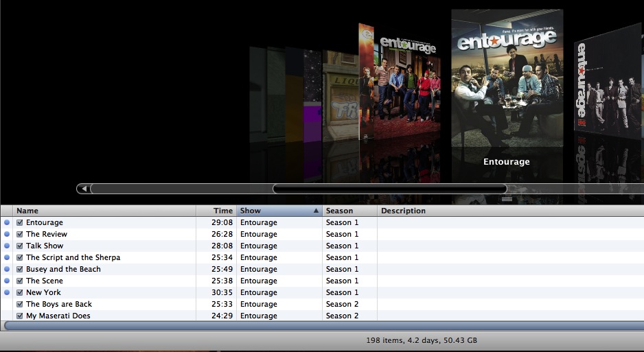Click the 198 items status bar text
The width and height of the screenshot is (644, 352).
point(422,340)
